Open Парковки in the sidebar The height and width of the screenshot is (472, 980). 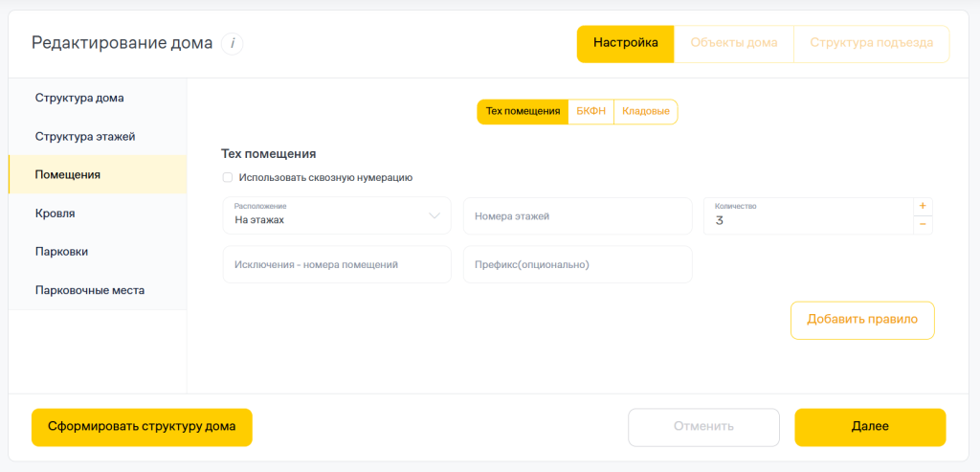pyautogui.click(x=98, y=252)
